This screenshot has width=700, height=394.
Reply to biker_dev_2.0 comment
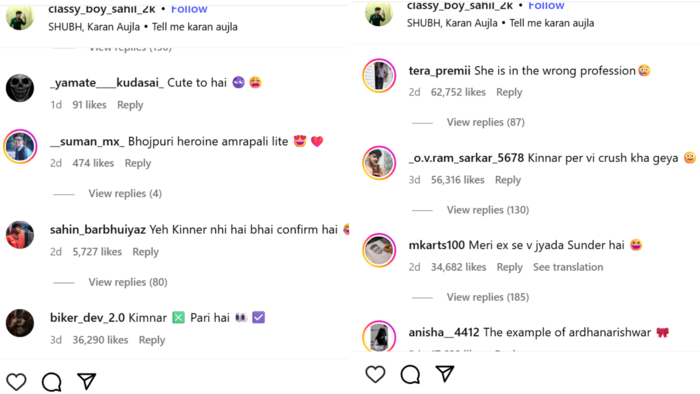click(152, 340)
